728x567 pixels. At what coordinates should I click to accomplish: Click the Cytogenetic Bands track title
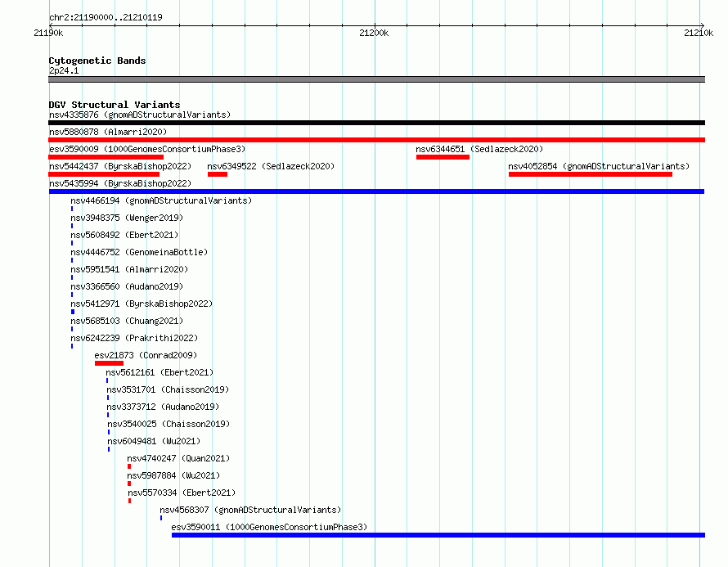pos(97,61)
